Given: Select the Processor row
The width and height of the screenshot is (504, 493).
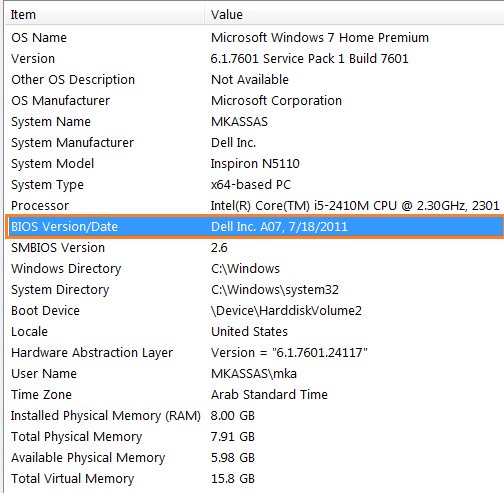Looking at the screenshot, I should click(x=255, y=206).
